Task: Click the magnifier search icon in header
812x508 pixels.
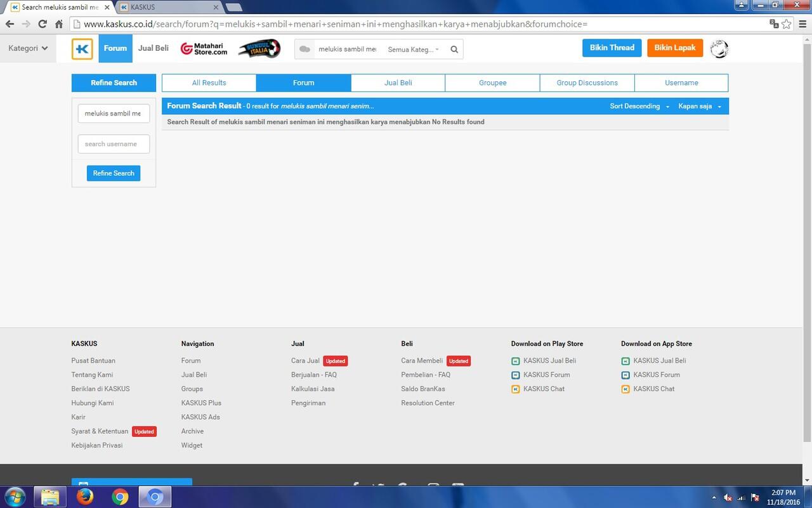Action: point(454,49)
